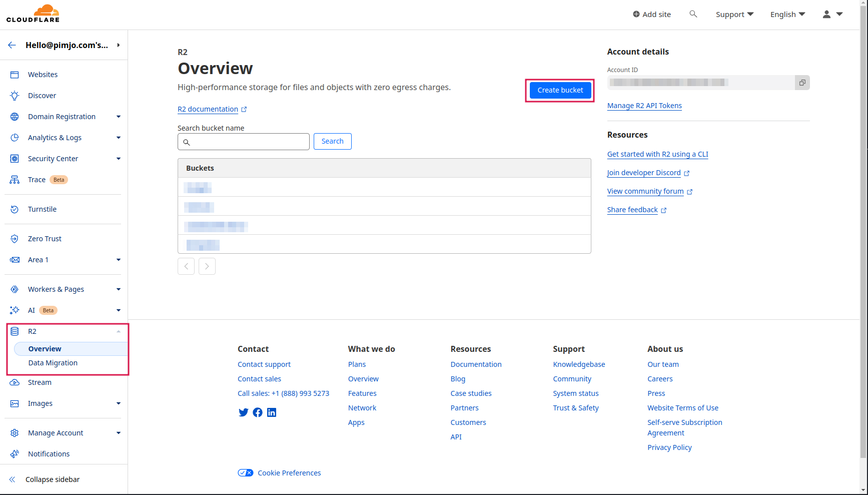Collapse the R2 sidebar section
Viewport: 868px width, 495px height.
tap(118, 331)
